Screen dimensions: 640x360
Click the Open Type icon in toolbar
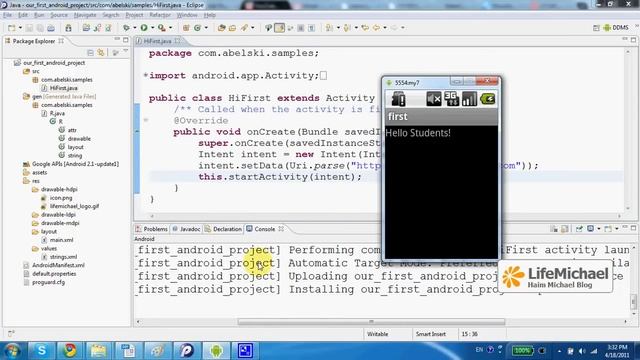coord(222,28)
